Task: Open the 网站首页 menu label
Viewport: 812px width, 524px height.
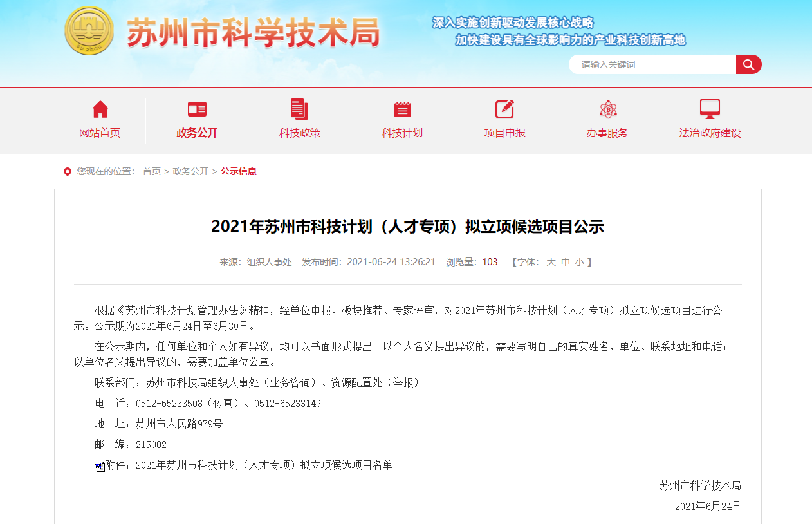Action: tap(100, 133)
